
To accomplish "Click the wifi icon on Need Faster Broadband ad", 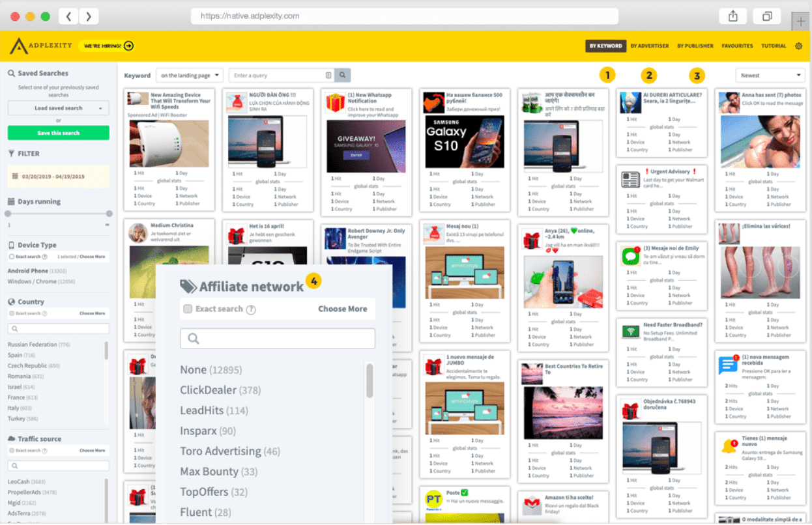I will pyautogui.click(x=630, y=331).
